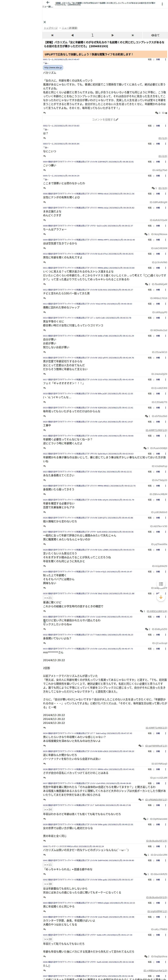
Task: View the 2 comments on post 0011
Action: pyautogui.click(x=147, y=284)
